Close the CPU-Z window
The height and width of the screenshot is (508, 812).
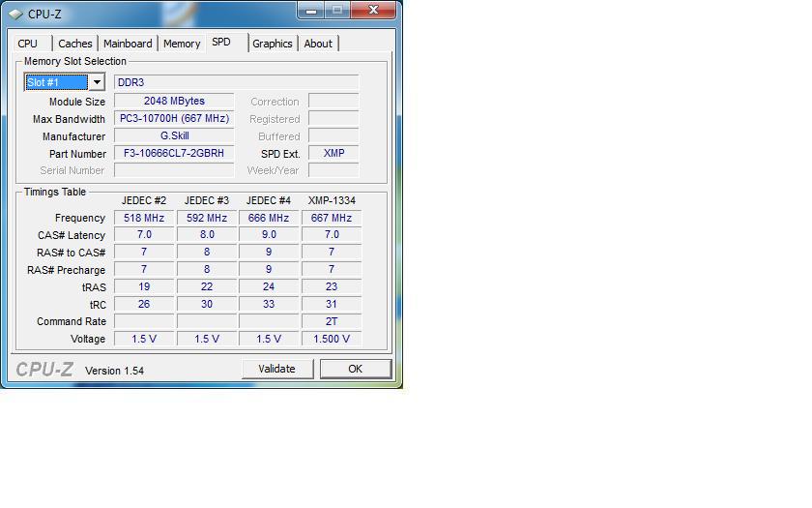pos(373,10)
